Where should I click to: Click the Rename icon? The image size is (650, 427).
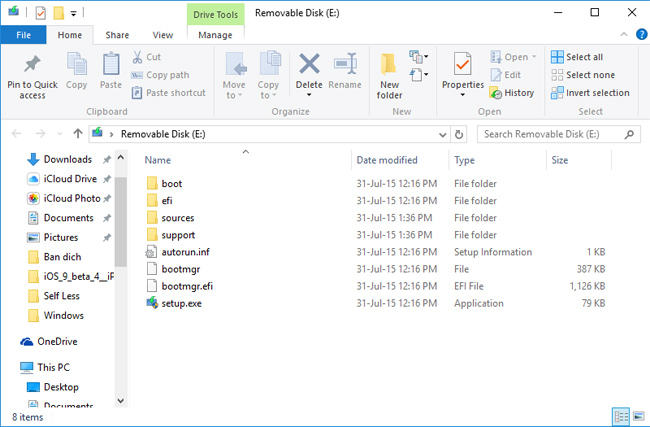click(345, 63)
